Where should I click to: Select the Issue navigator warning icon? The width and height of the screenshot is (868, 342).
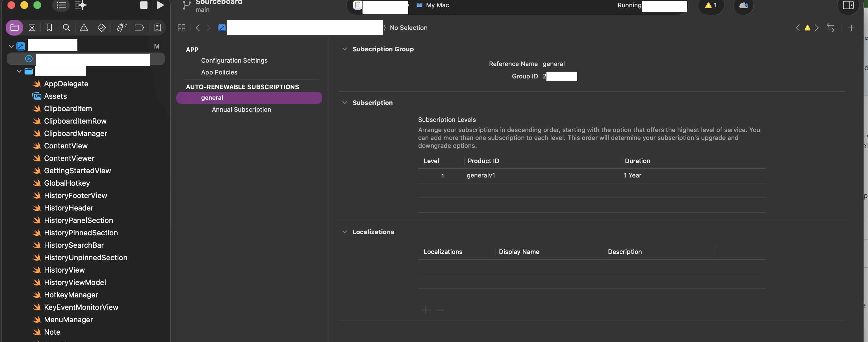tap(84, 28)
